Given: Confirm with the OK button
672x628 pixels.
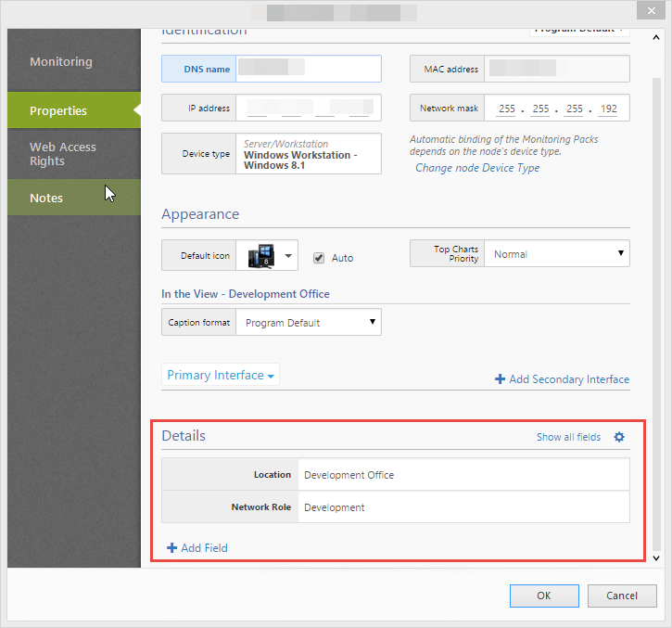Looking at the screenshot, I should click(544, 596).
